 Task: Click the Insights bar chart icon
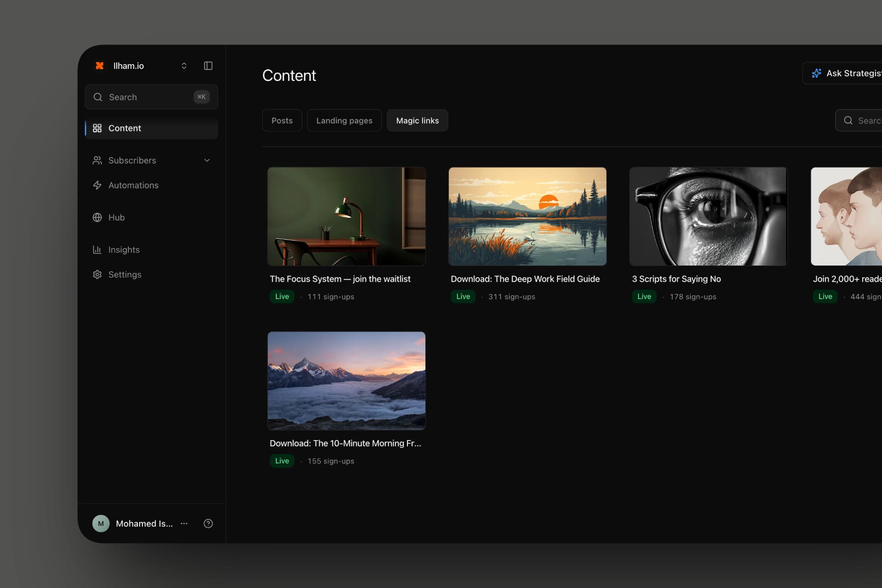pyautogui.click(x=97, y=249)
